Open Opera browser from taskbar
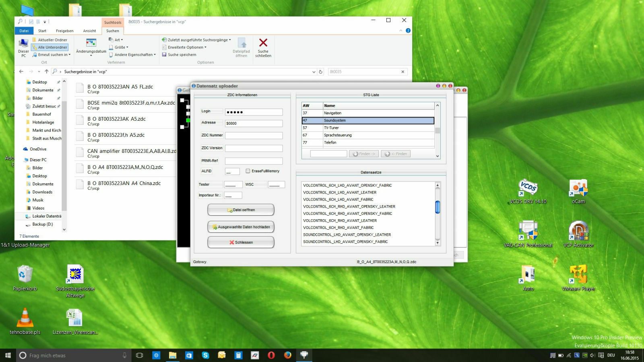Screen dimensions: 644x362 271,355
